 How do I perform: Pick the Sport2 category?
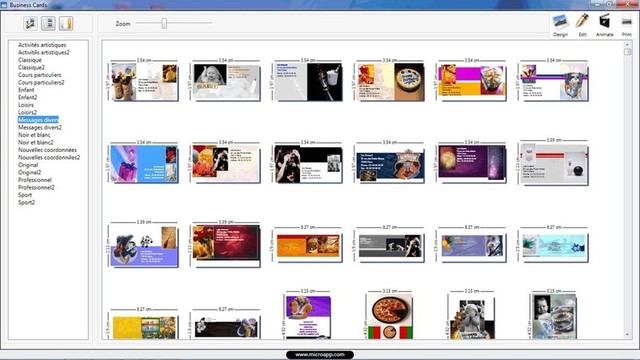pyautogui.click(x=27, y=202)
